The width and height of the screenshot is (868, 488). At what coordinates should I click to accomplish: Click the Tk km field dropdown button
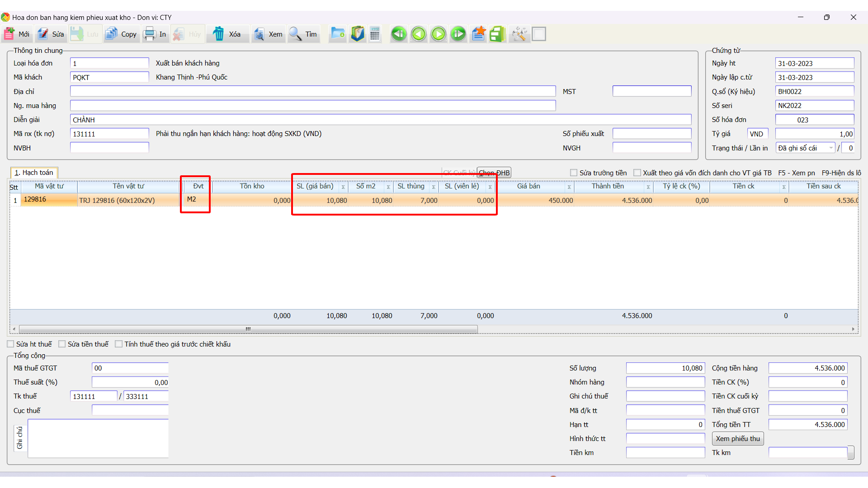tap(851, 452)
